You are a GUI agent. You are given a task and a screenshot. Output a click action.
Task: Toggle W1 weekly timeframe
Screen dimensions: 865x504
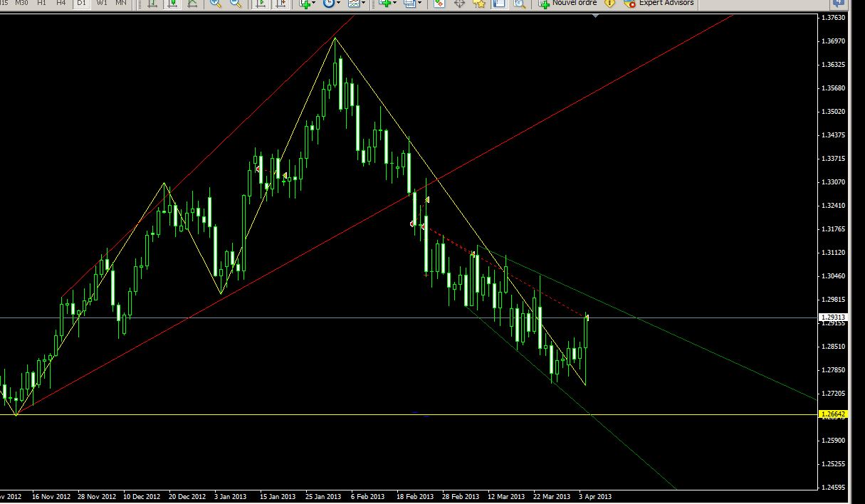[x=102, y=3]
